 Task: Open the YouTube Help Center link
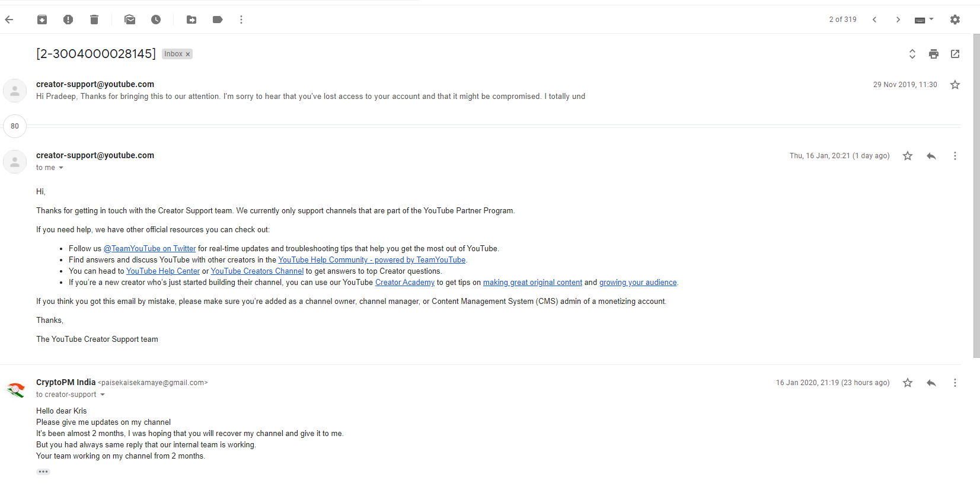coord(163,271)
